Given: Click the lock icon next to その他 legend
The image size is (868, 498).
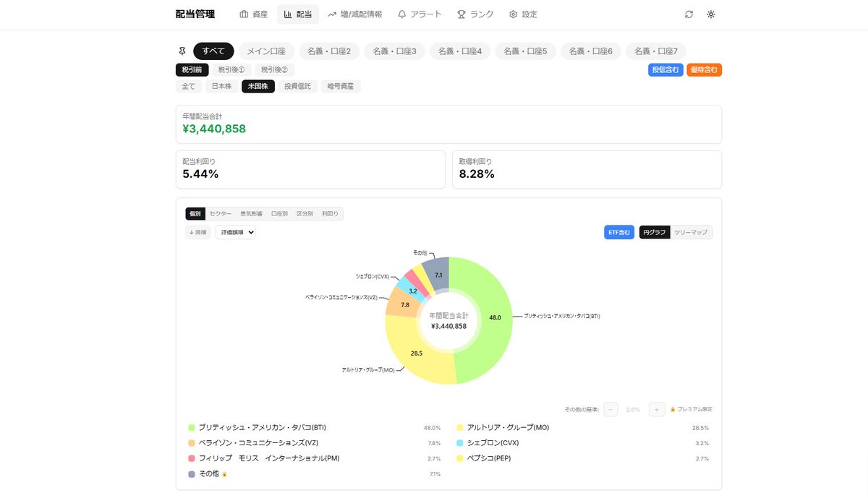Looking at the screenshot, I should coord(224,474).
